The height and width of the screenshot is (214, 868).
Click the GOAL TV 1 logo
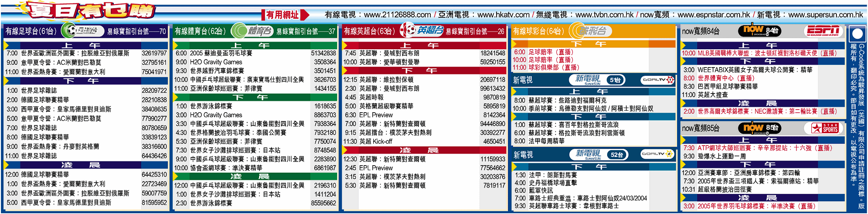click(657, 79)
